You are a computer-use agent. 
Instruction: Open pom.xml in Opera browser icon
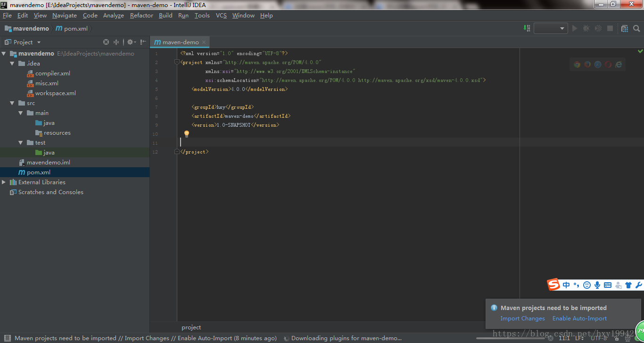(608, 65)
